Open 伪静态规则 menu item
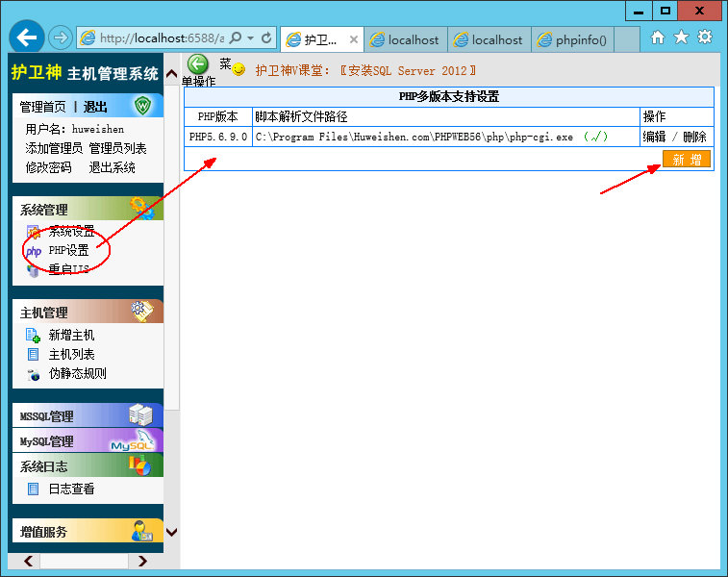Image resolution: width=728 pixels, height=577 pixels. 78,373
